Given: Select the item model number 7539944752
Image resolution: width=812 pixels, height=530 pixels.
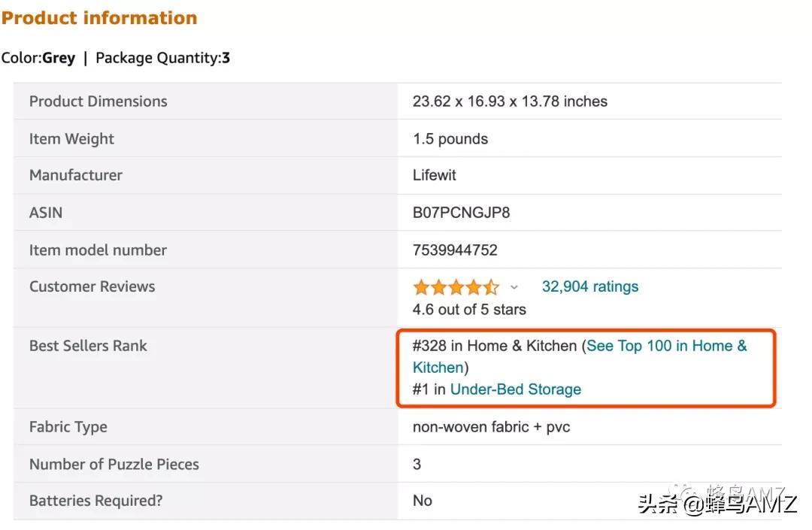Looking at the screenshot, I should (455, 250).
